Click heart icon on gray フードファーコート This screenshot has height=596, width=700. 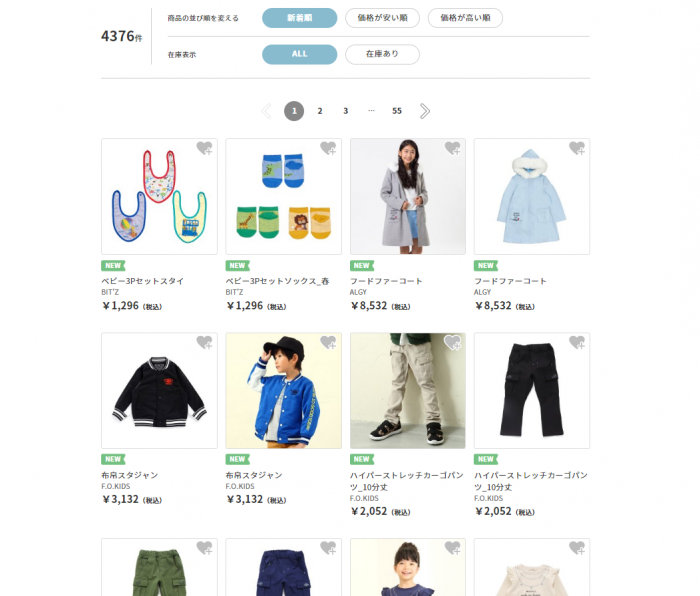point(452,148)
